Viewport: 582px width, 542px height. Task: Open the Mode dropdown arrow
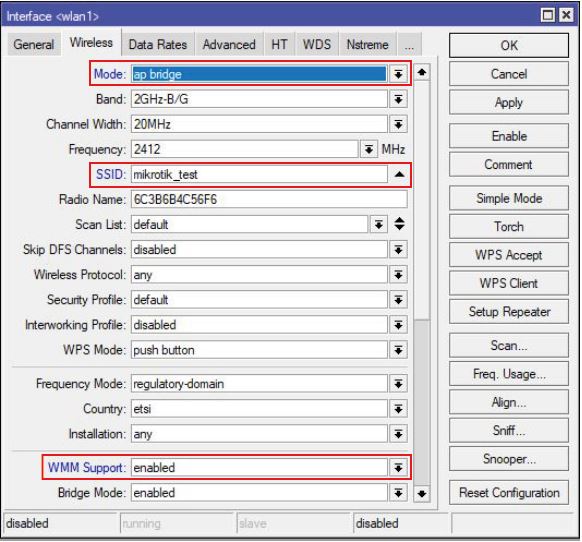[x=398, y=74]
